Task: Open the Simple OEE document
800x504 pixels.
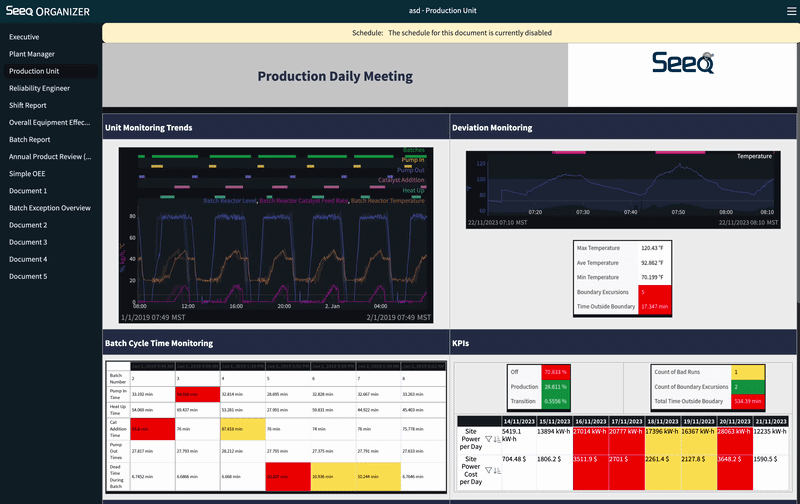Action: click(27, 173)
